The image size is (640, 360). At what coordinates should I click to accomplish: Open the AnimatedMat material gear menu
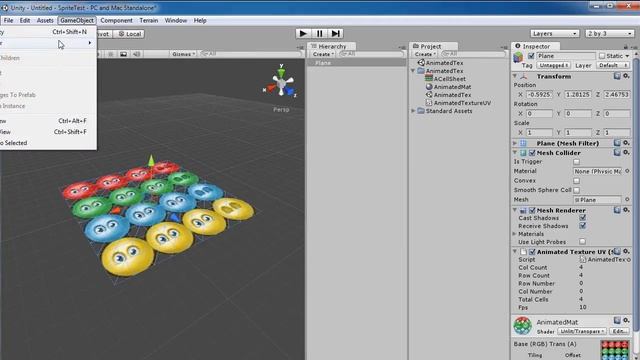coord(626,321)
